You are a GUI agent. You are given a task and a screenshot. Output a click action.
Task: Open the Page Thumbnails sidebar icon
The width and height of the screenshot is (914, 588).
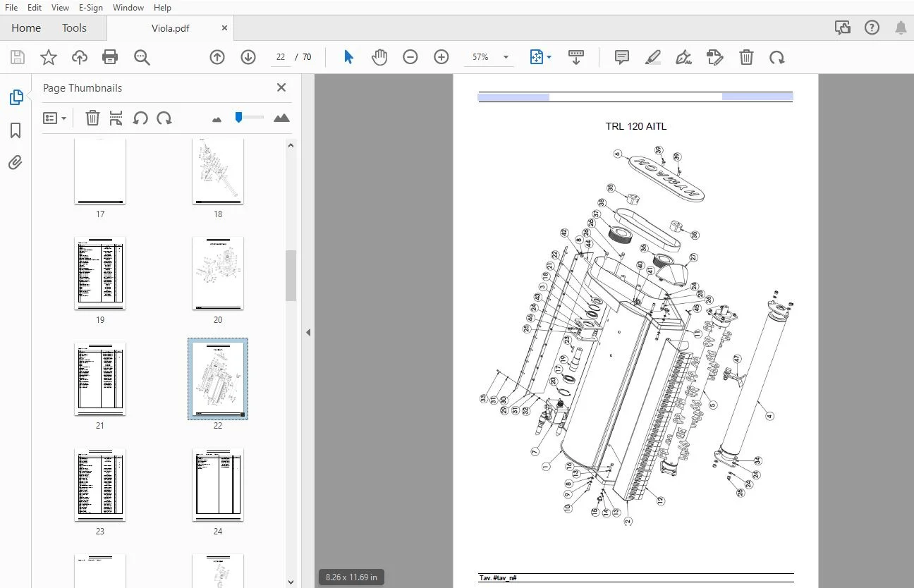click(x=16, y=98)
